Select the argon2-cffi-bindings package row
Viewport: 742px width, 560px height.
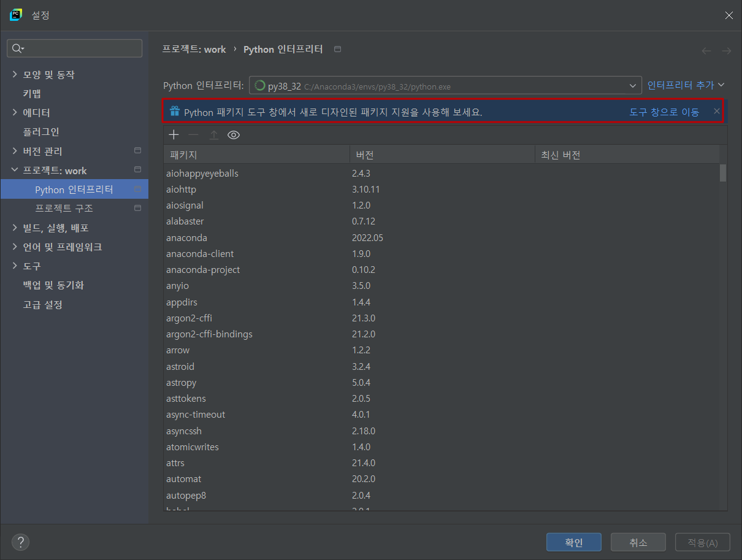pos(442,334)
